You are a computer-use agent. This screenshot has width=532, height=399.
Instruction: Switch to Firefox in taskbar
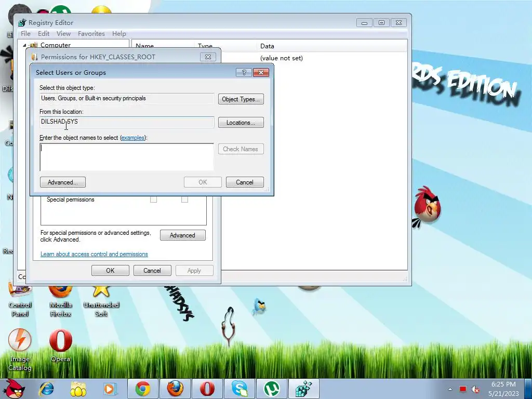(x=175, y=389)
